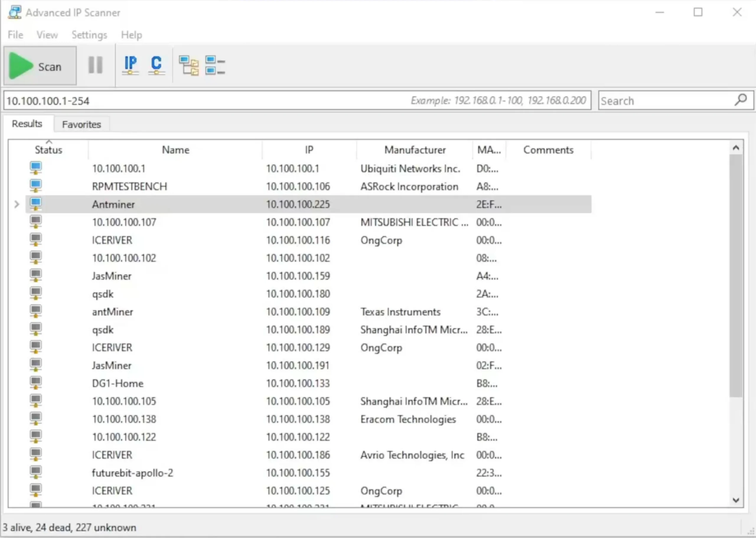Click computer icon for Antminer row
Image resolution: width=756 pixels, height=538 pixels.
(x=36, y=204)
